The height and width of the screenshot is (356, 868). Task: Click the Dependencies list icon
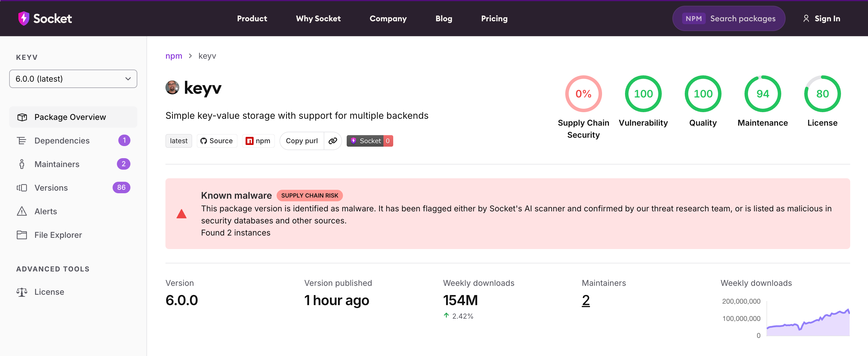click(x=22, y=141)
